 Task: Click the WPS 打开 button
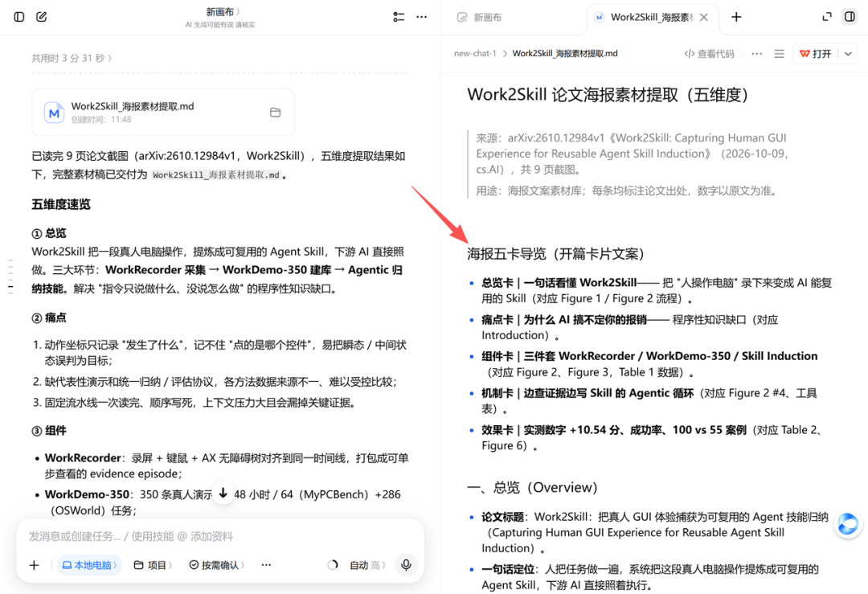[x=816, y=54]
